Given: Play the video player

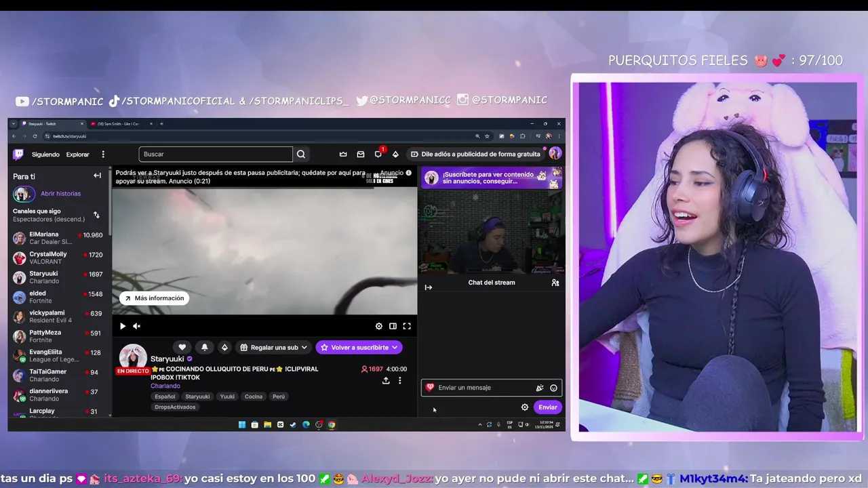Looking at the screenshot, I should click(x=123, y=326).
